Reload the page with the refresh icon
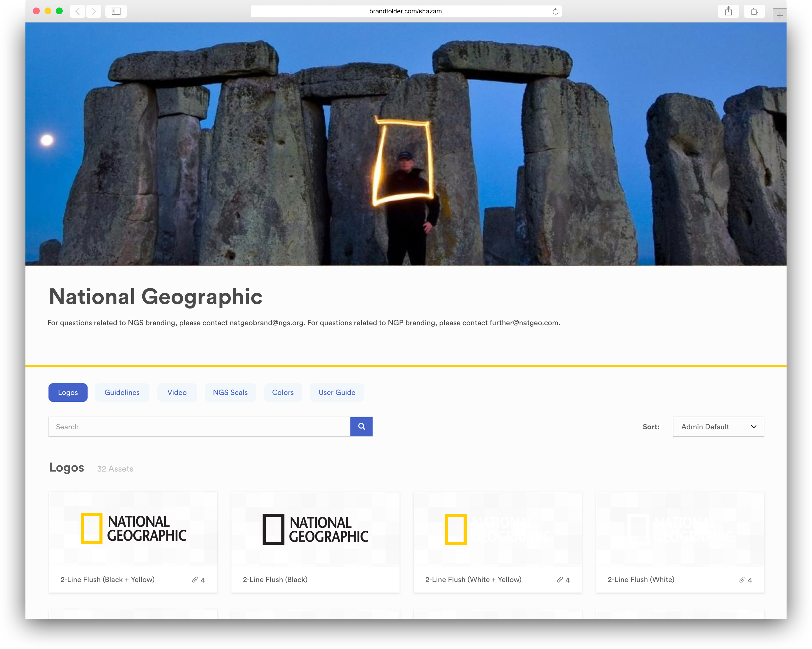 click(x=555, y=11)
